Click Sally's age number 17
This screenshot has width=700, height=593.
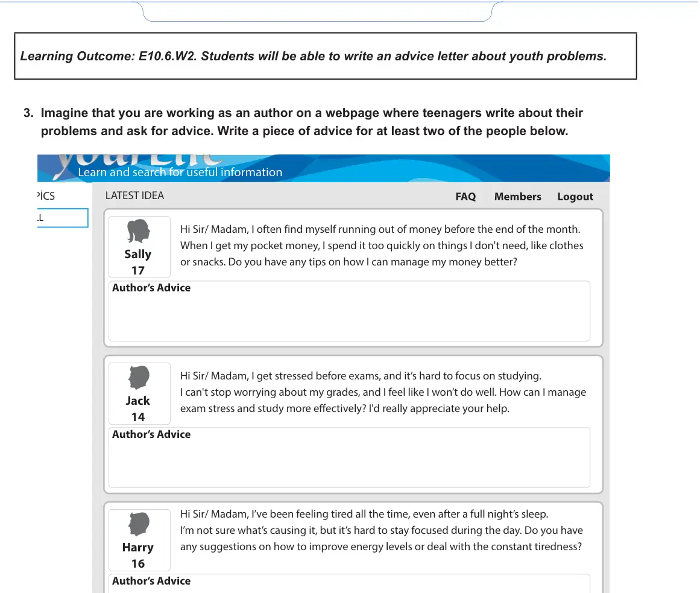coord(138,271)
